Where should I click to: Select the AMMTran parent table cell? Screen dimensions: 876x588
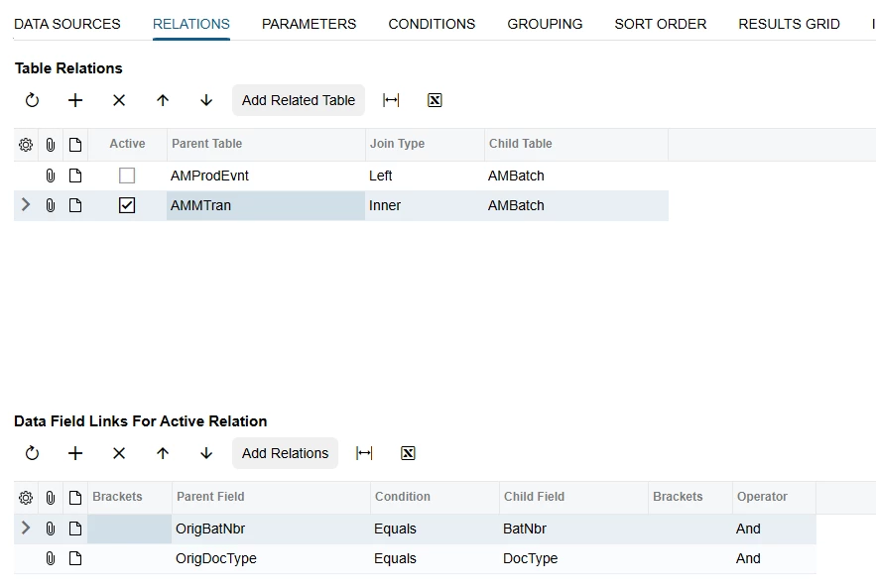266,205
